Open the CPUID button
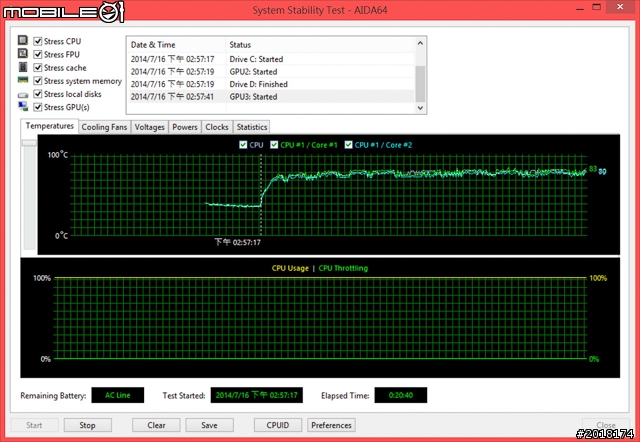Screen dimensions: 640x442 coord(278,425)
